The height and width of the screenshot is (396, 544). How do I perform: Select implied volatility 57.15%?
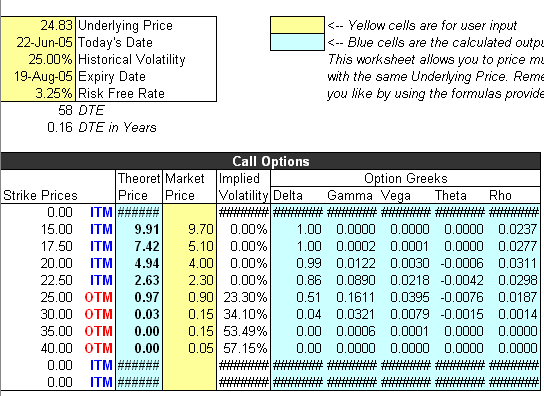point(245,348)
